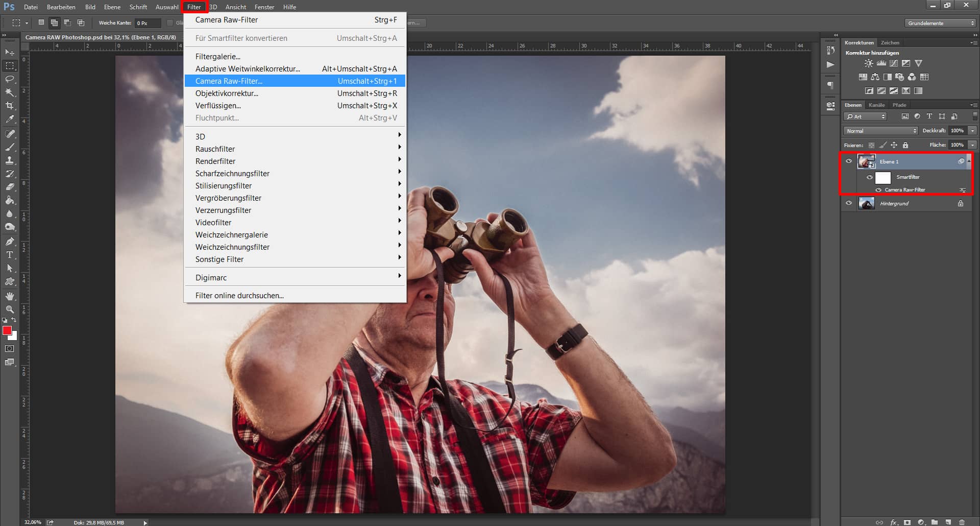
Task: Add a Brightness/Contrast adjustment
Action: [x=869, y=63]
